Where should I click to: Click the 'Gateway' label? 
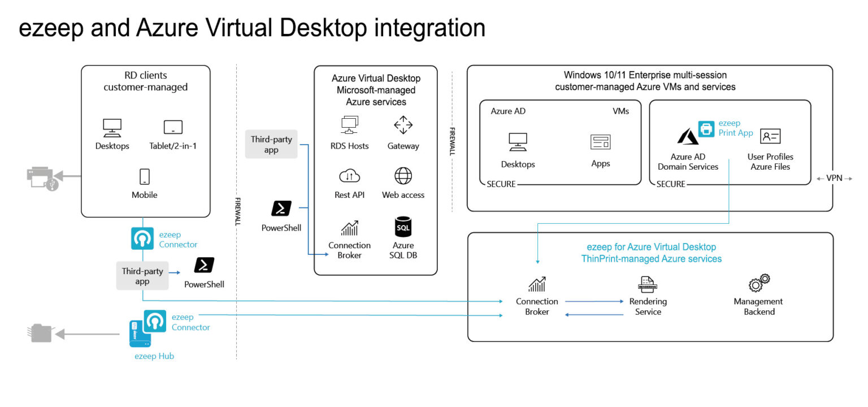[x=403, y=146]
